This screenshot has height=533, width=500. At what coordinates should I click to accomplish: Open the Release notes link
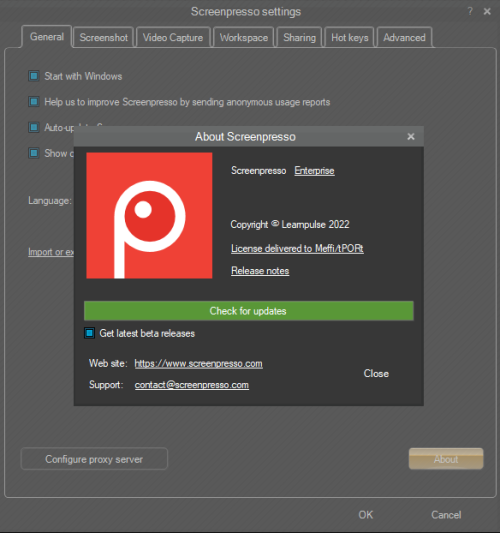point(260,271)
